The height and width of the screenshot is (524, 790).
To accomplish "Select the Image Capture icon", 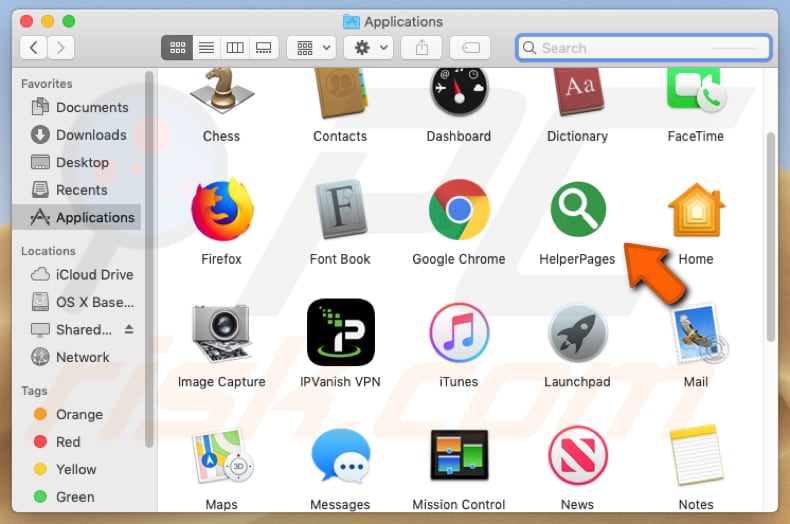I will pos(221,333).
